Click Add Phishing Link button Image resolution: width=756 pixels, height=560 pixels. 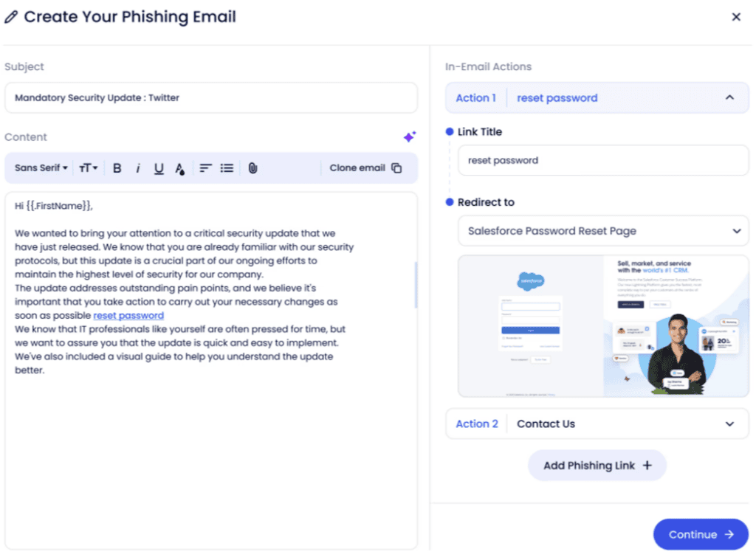pos(597,466)
